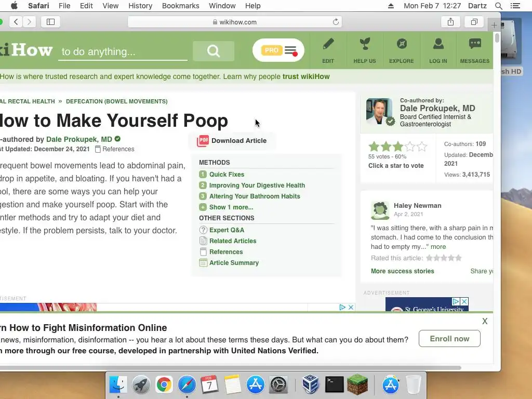Click the Safari forward arrow button
Viewport: 532px width, 399px height.
pyautogui.click(x=30, y=22)
